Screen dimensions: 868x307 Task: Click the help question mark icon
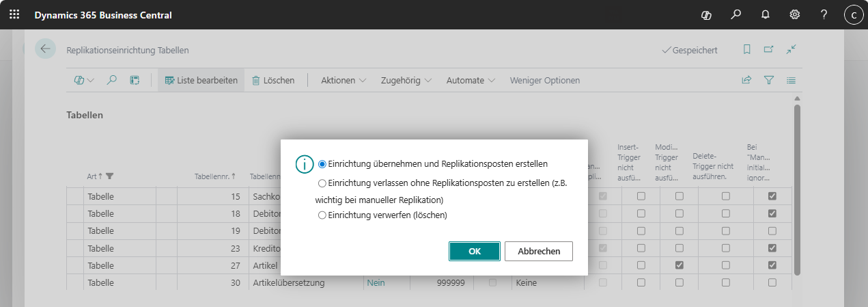pos(824,14)
